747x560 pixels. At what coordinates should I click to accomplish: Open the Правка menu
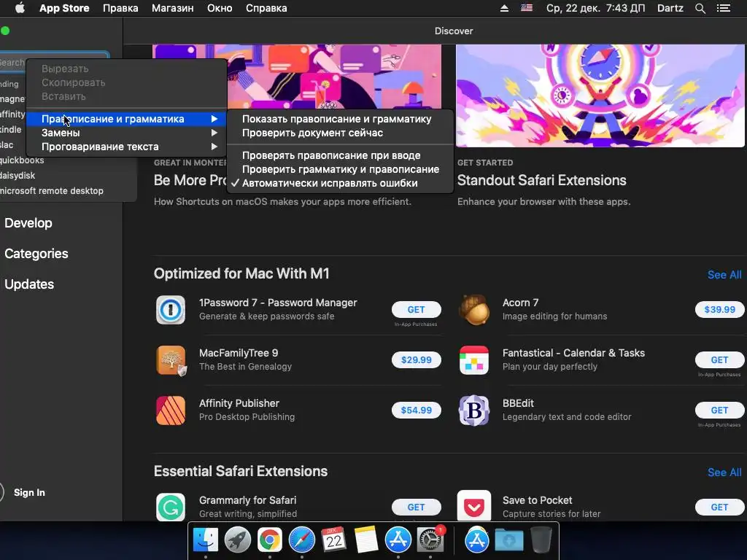pyautogui.click(x=120, y=8)
